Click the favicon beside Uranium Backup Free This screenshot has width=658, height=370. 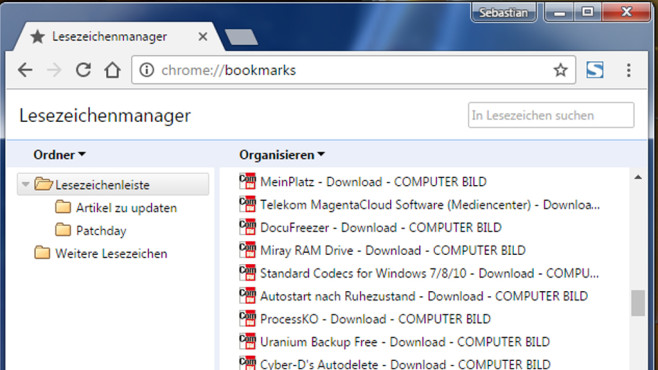[x=248, y=341]
